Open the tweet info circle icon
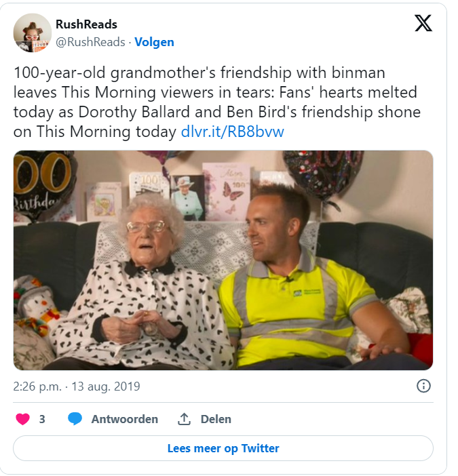The width and height of the screenshot is (458, 476). coord(423,386)
